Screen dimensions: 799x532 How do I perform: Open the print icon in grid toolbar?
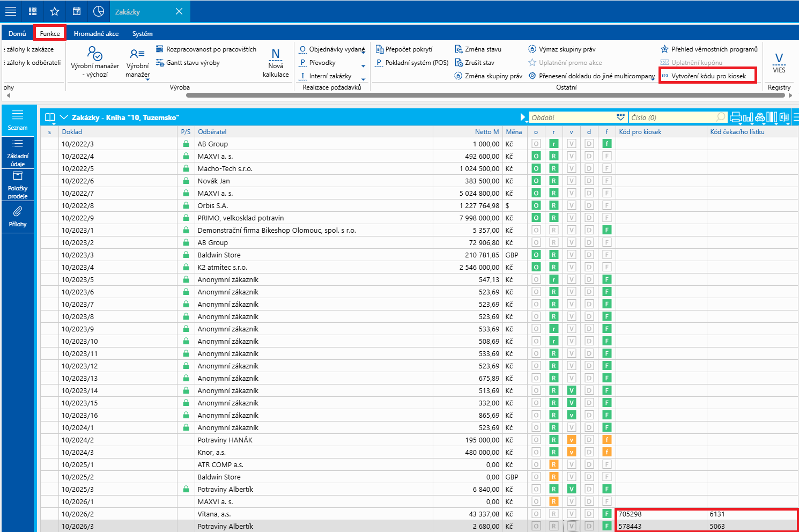tap(736, 117)
